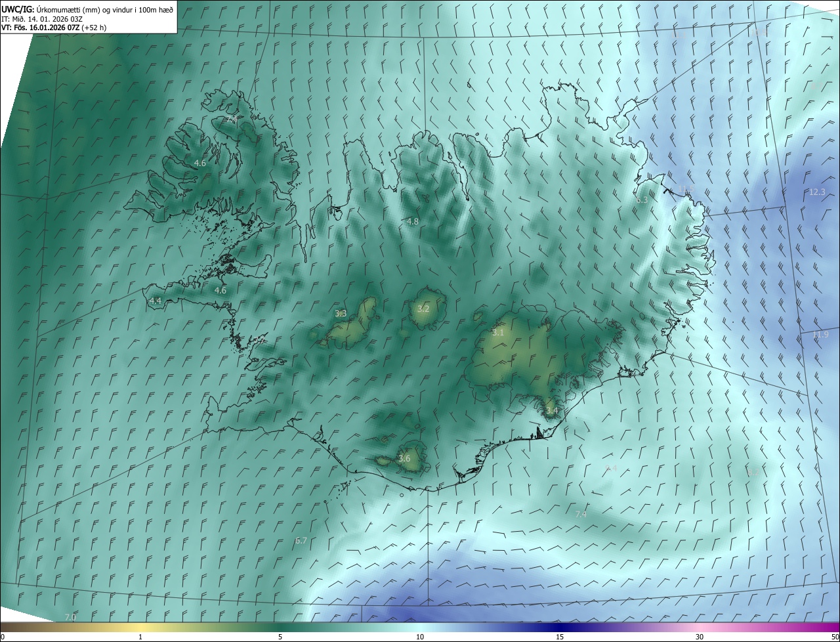This screenshot has height=642, width=840.
Task: Click the 4.8 value in northern Iceland
Action: [x=412, y=222]
